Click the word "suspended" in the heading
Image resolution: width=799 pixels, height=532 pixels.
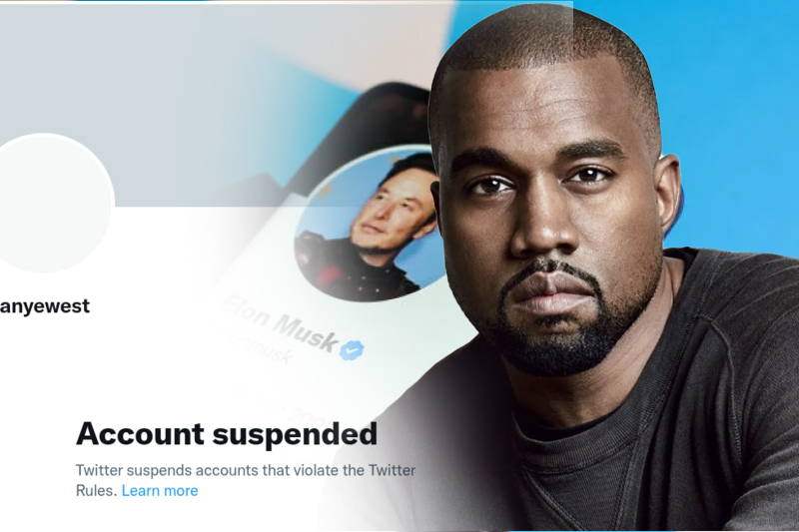pyautogui.click(x=295, y=435)
